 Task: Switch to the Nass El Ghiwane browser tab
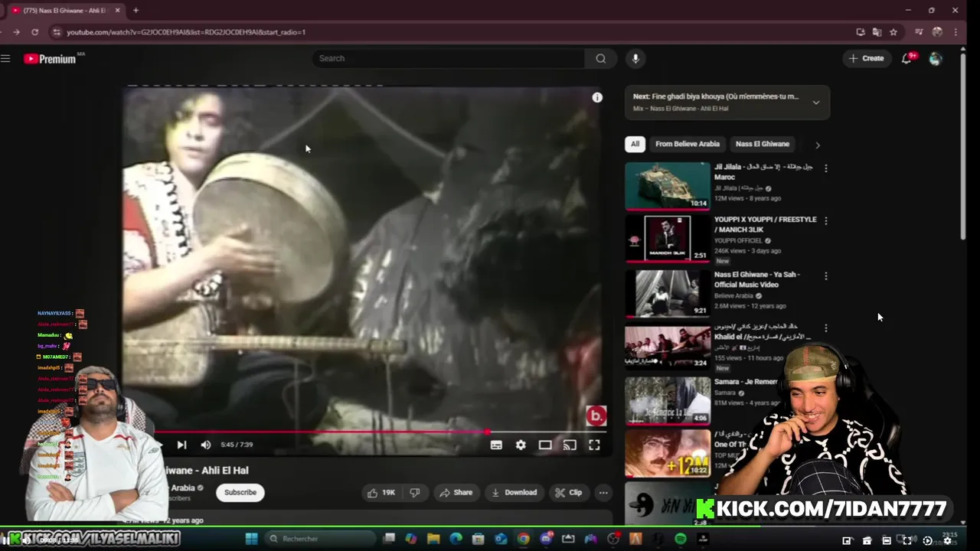coord(65,11)
